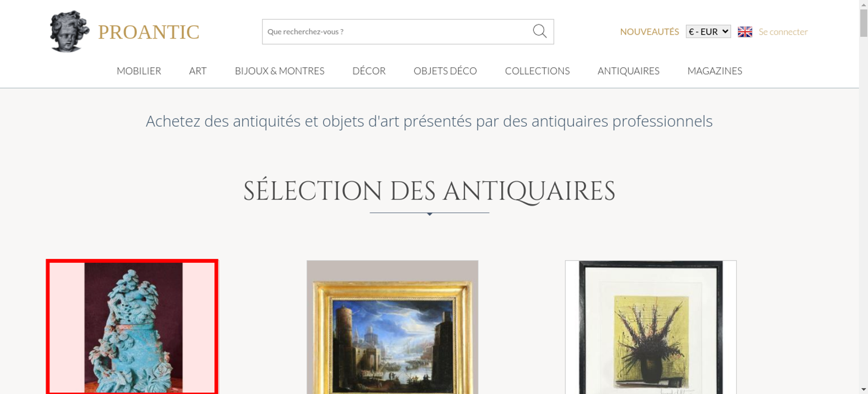Open the € - EUR currency dropdown
This screenshot has width=868, height=394.
click(708, 32)
